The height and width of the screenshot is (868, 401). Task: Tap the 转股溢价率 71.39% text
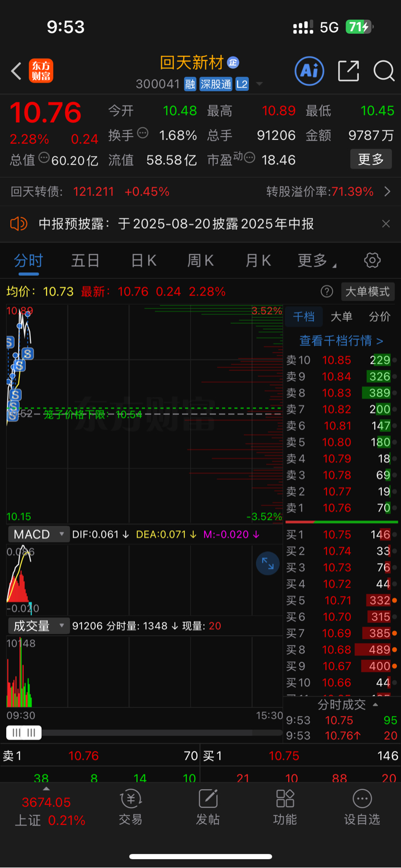click(x=320, y=192)
